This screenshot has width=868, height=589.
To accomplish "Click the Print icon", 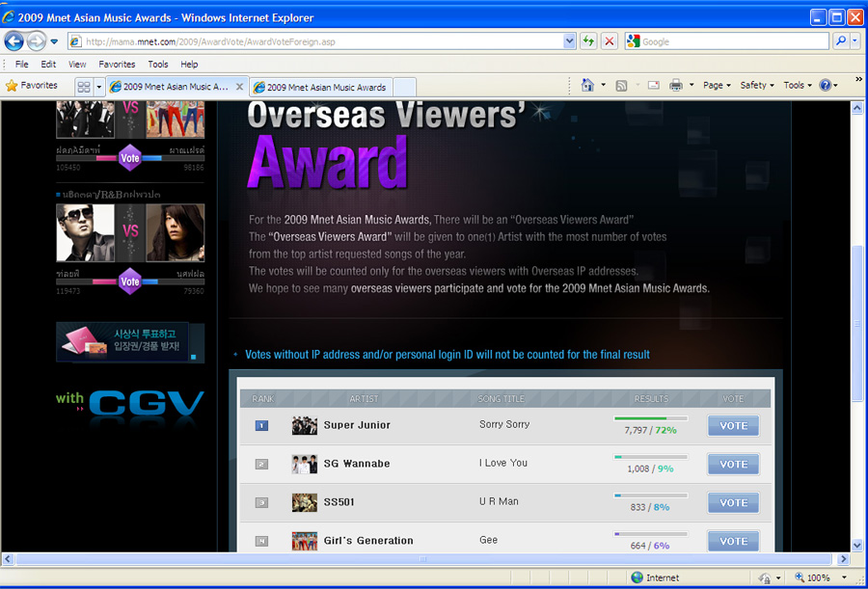I will 675,85.
